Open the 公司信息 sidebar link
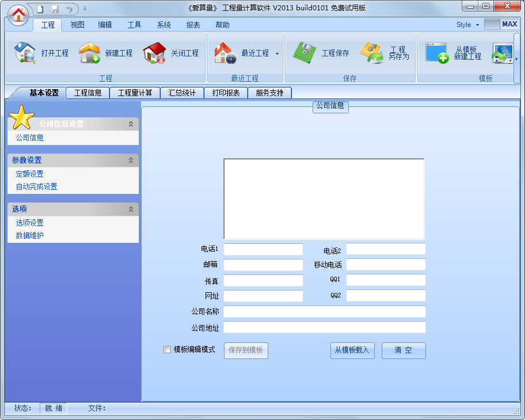The width and height of the screenshot is (525, 420). tap(29, 138)
